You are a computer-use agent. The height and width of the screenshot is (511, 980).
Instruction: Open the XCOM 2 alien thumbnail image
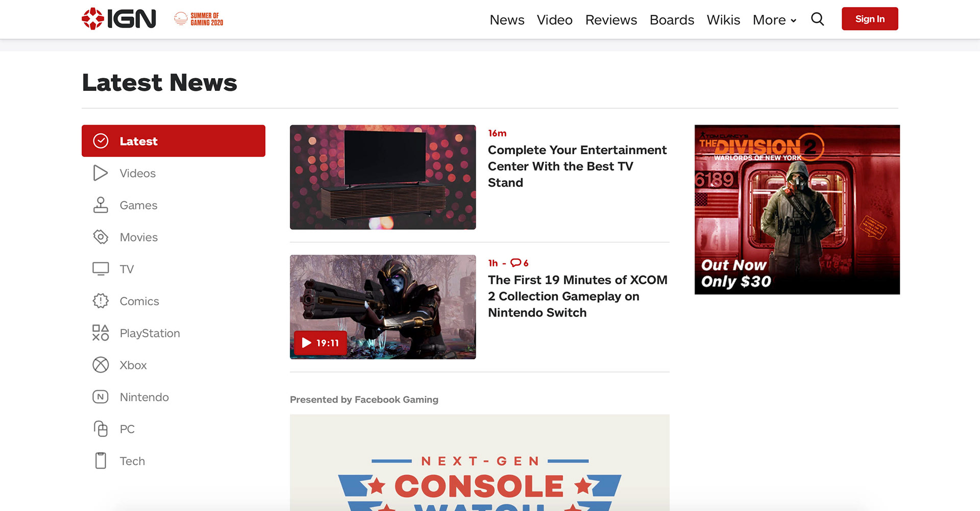click(383, 307)
